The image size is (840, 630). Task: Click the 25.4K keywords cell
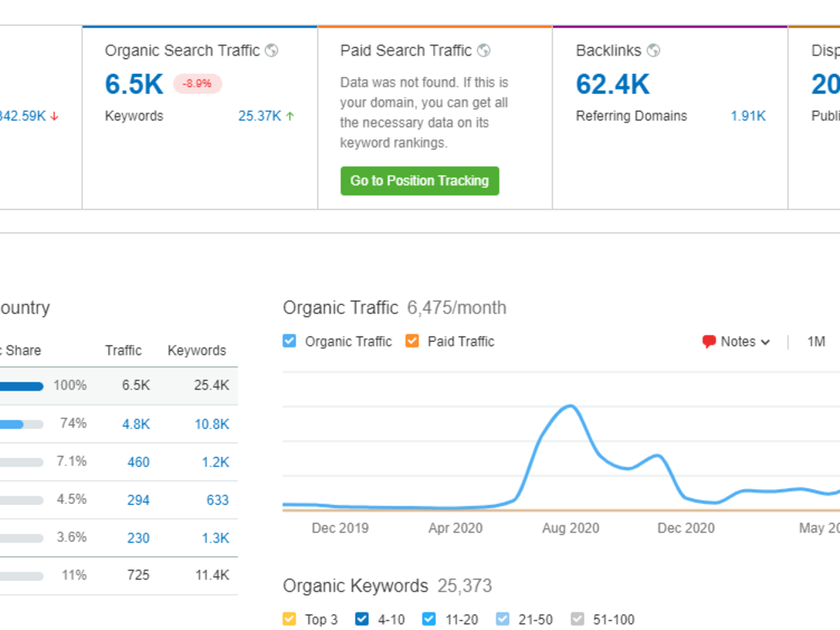point(212,386)
